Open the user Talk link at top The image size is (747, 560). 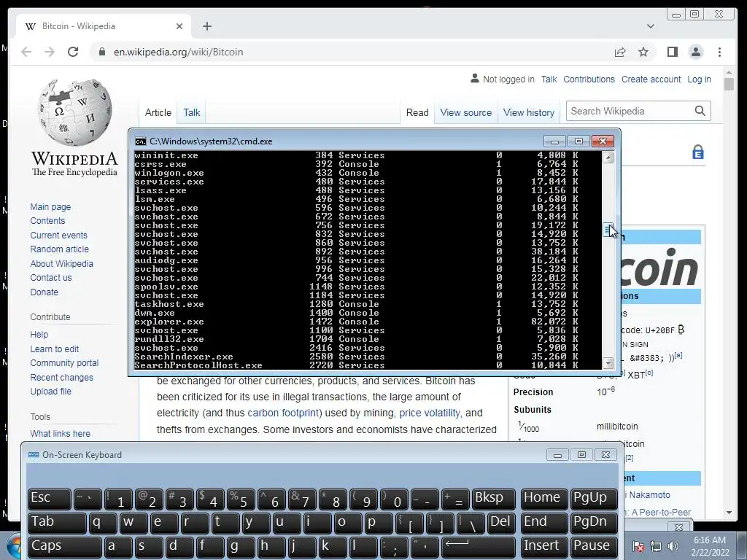click(549, 79)
